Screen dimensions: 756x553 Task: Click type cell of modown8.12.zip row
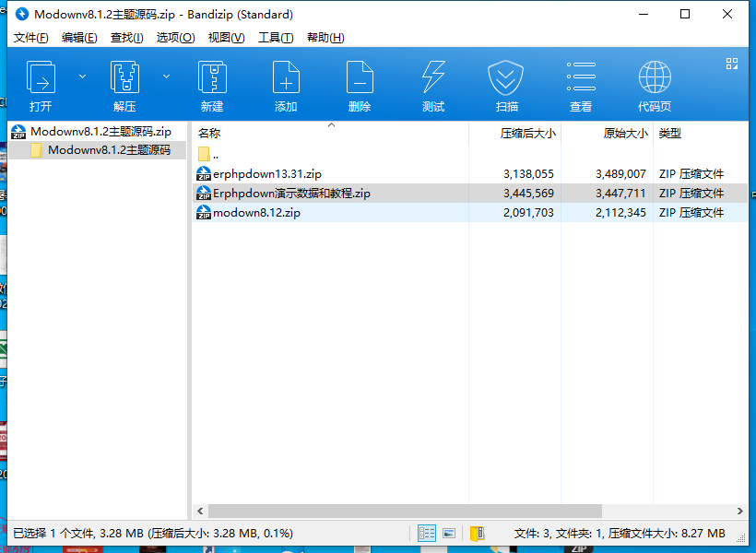pos(691,213)
